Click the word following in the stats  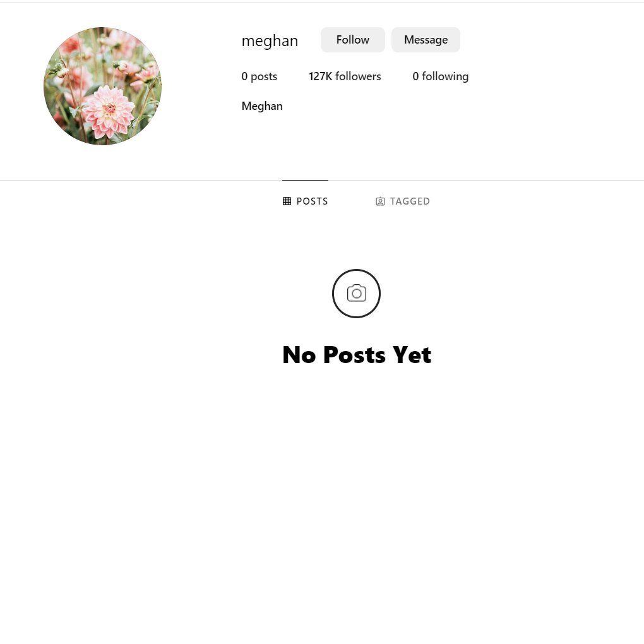click(x=445, y=76)
